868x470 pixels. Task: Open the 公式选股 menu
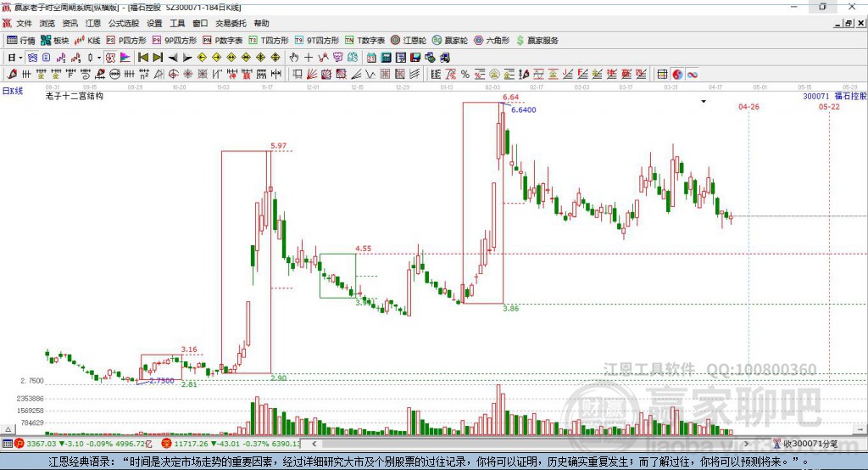123,24
